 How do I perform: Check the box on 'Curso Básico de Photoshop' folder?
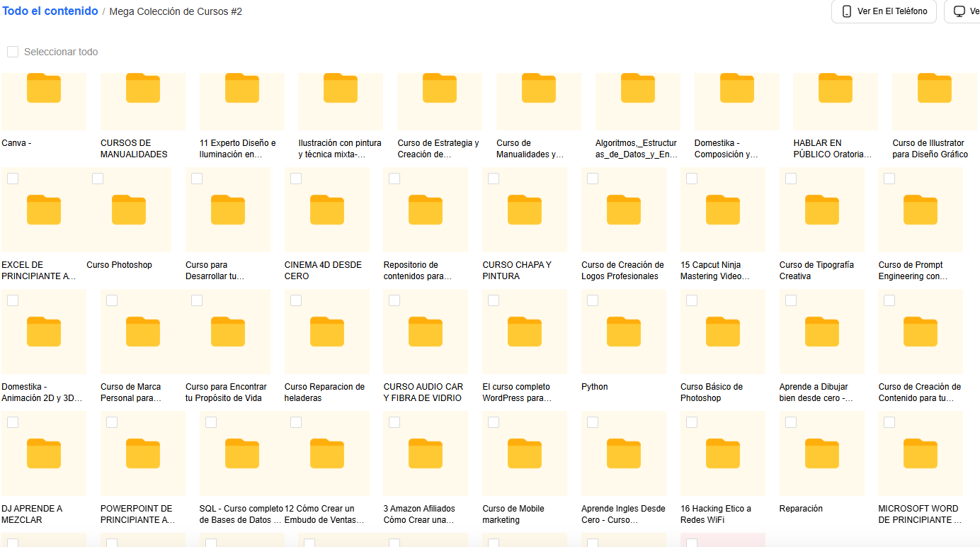[692, 300]
